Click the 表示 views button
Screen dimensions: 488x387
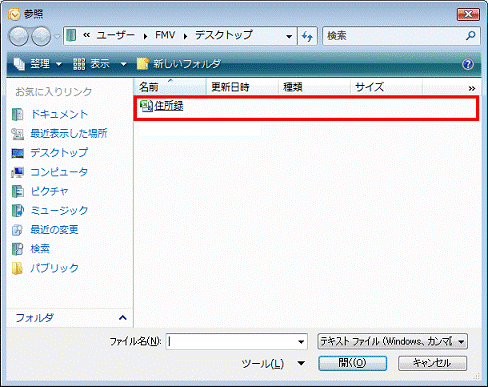pyautogui.click(x=92, y=64)
